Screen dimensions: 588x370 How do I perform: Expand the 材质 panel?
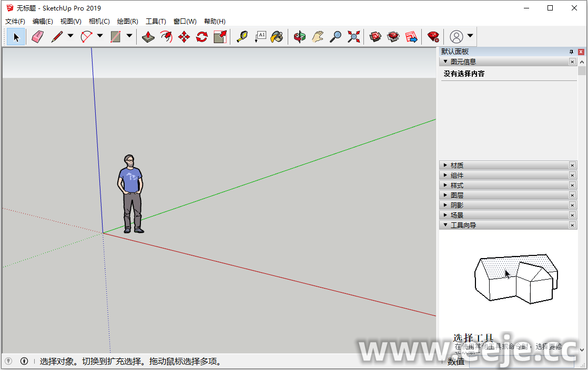coord(457,166)
